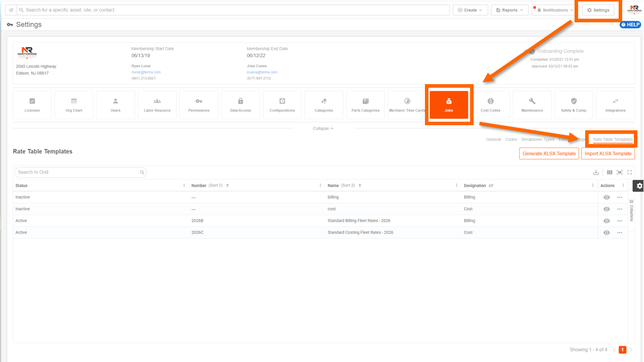Screen dimensions: 644x362
Task: Open the Categories tile
Action: tap(324, 105)
